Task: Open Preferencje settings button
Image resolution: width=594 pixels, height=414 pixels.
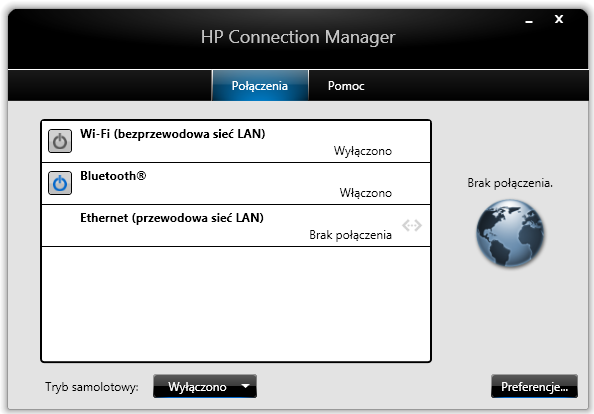Action: pos(534,386)
